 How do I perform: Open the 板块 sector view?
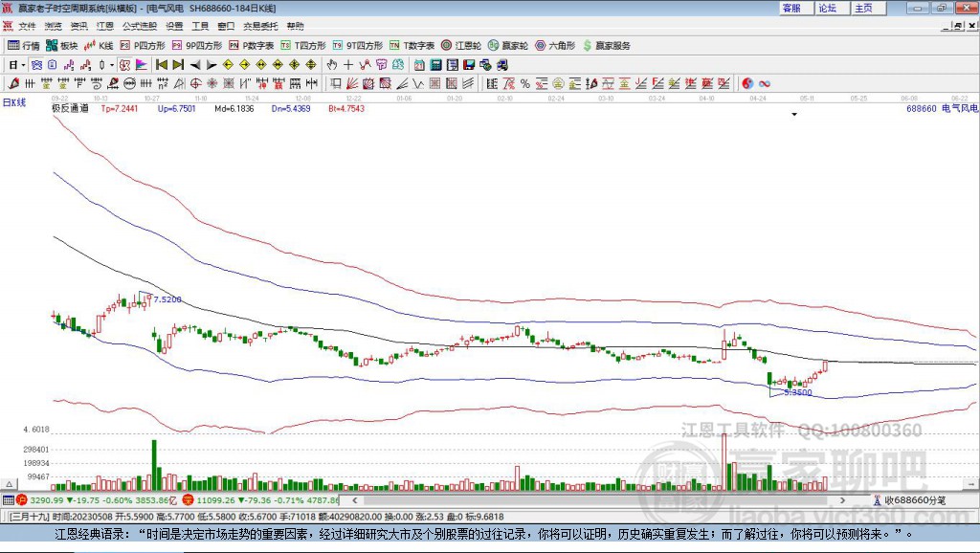[x=62, y=45]
